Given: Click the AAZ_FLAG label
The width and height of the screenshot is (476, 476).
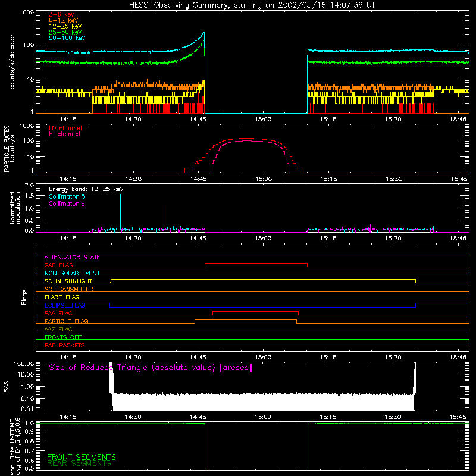Looking at the screenshot, I should (58, 329).
